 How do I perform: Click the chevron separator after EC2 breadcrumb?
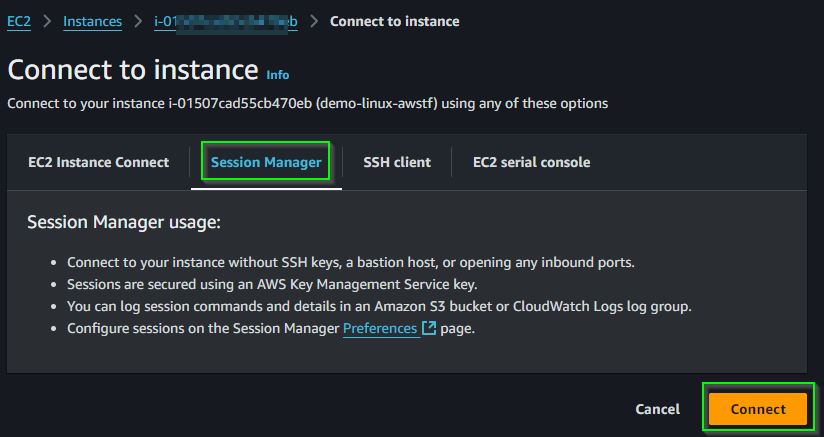pyautogui.click(x=47, y=22)
